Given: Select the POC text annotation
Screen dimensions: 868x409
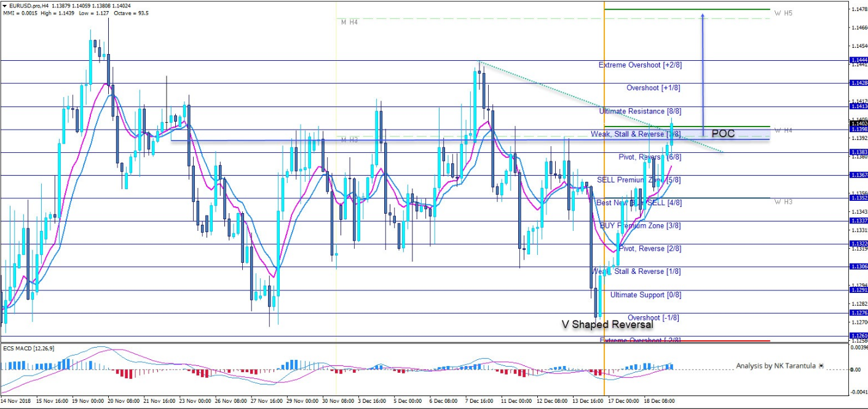Looking at the screenshot, I should click(723, 134).
